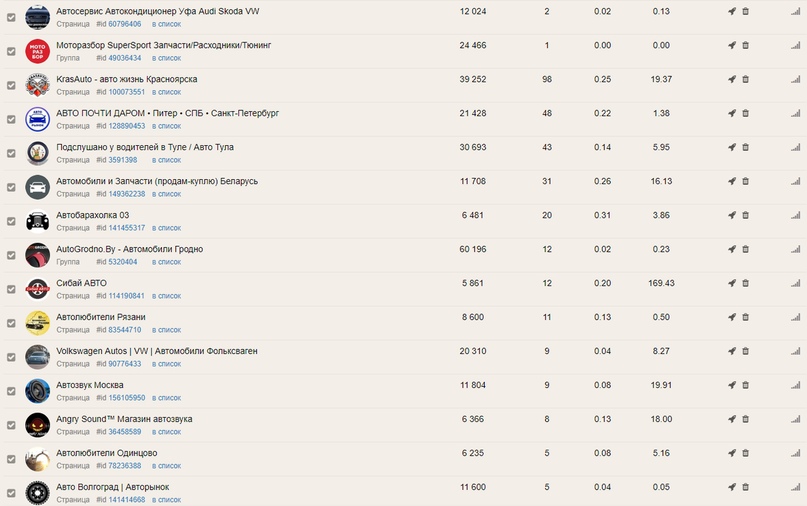Click the rocket icon for Автобарахолка 03

731,215
